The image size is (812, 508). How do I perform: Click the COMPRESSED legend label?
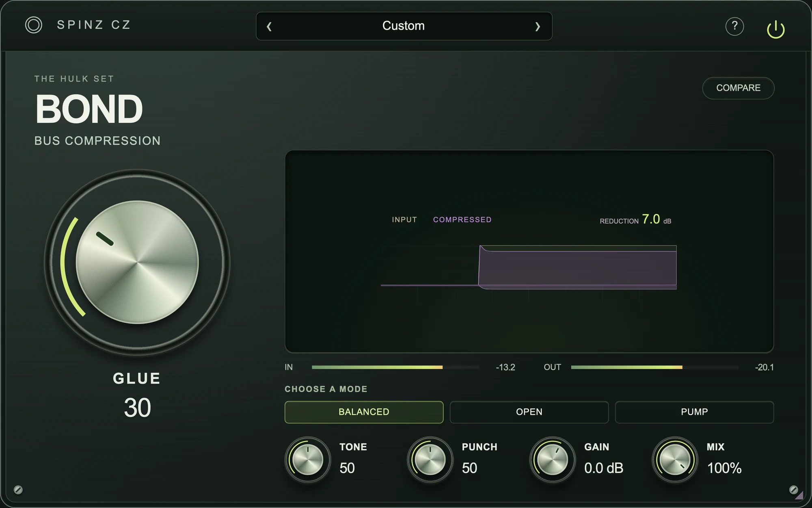click(x=462, y=219)
